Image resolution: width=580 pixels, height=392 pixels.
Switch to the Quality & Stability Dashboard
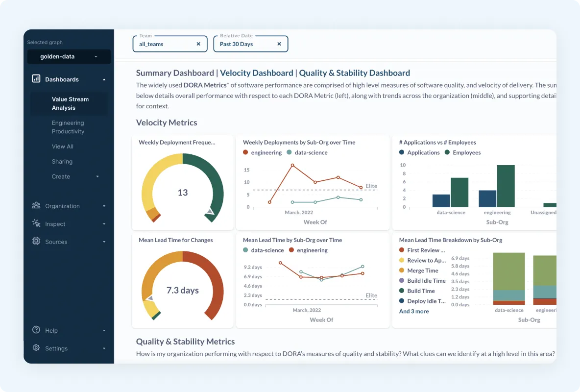[355, 73]
